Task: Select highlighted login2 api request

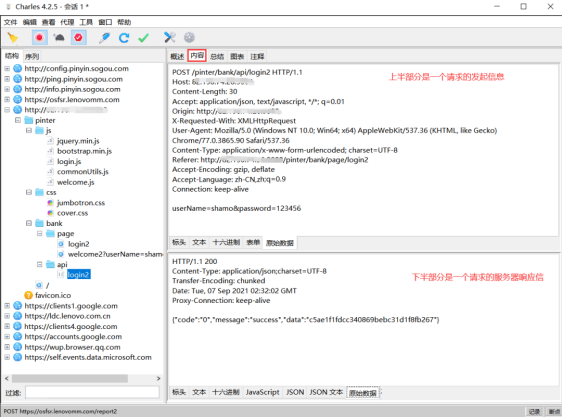Action: tap(78, 275)
